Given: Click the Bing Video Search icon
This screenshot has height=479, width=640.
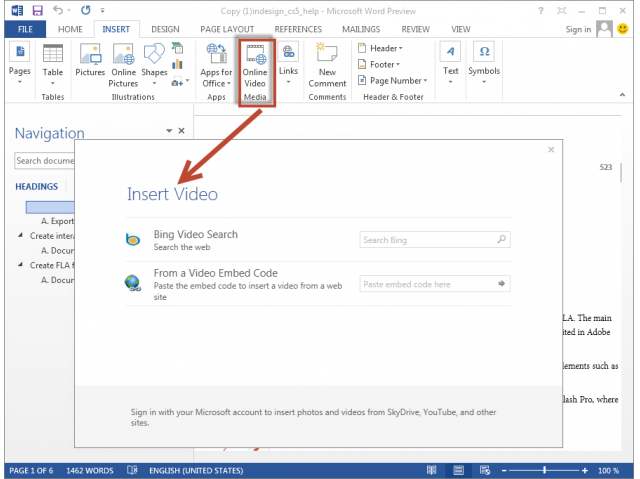Looking at the screenshot, I should coord(133,240).
